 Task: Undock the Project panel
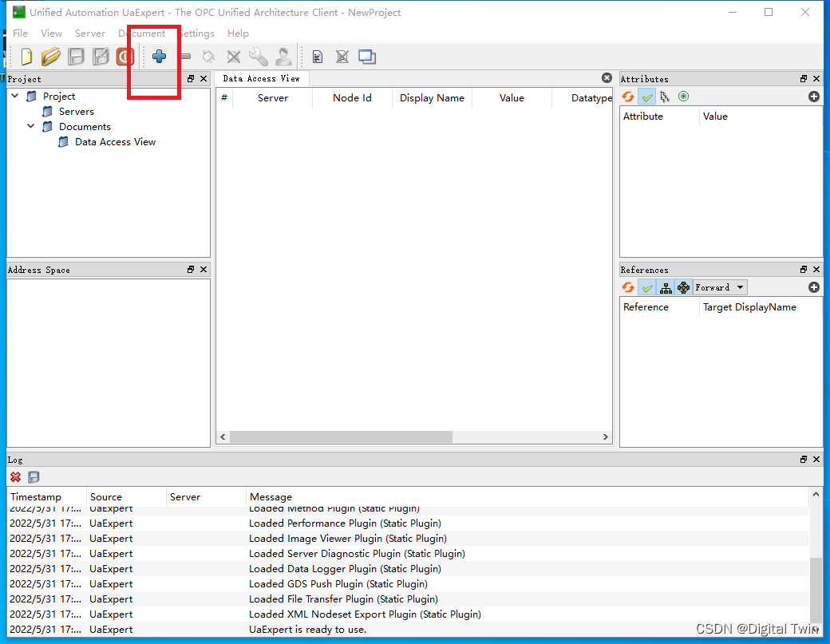[191, 79]
